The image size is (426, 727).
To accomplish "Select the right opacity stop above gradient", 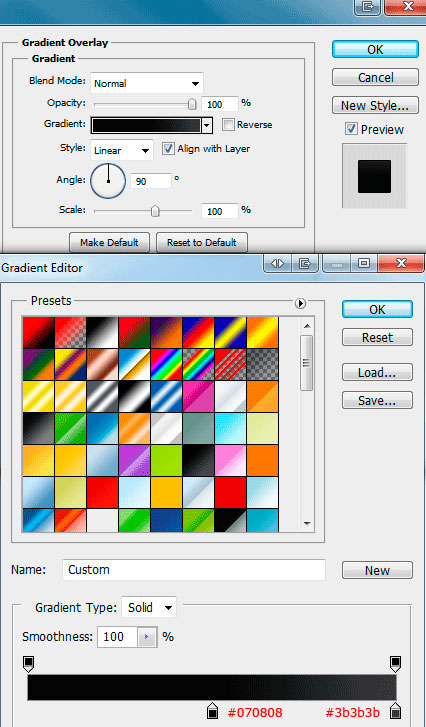I will click(x=395, y=664).
